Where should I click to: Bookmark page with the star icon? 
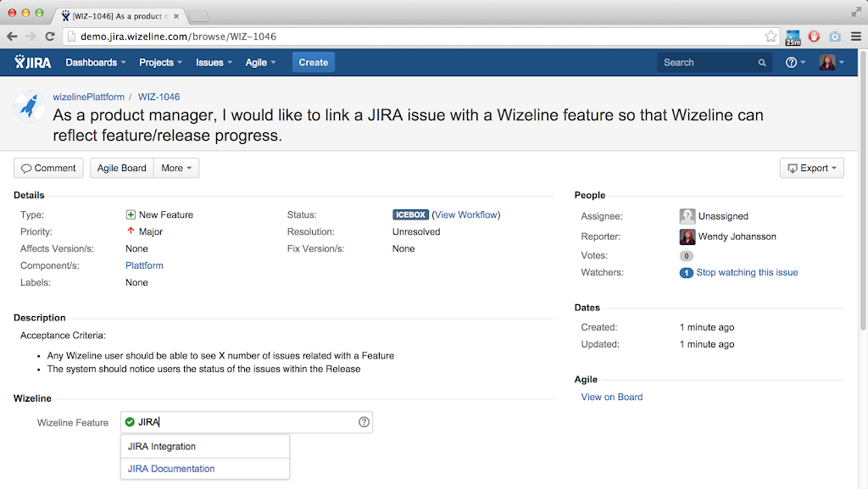pos(771,36)
